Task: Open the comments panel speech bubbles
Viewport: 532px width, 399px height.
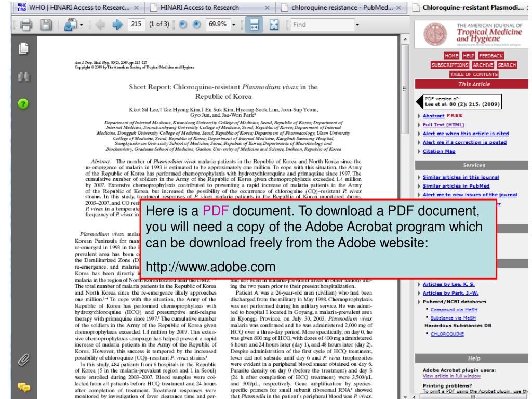Action: pyautogui.click(x=24, y=387)
